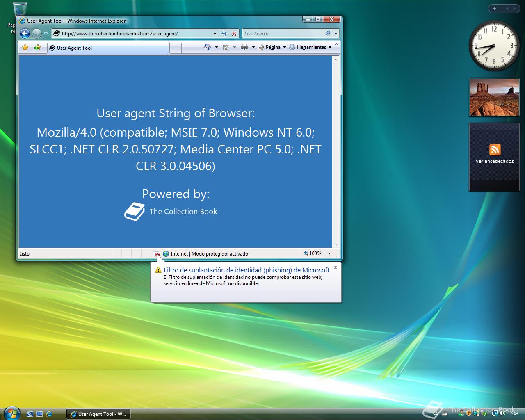Click the network connection tray icon
Viewport: 525px width, 420px height.
(495, 413)
